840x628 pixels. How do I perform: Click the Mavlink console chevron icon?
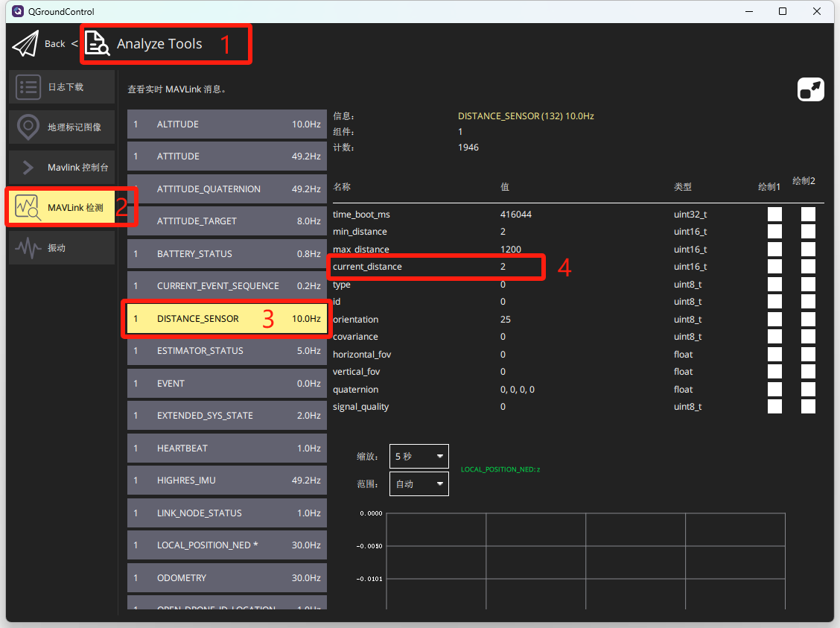28,168
